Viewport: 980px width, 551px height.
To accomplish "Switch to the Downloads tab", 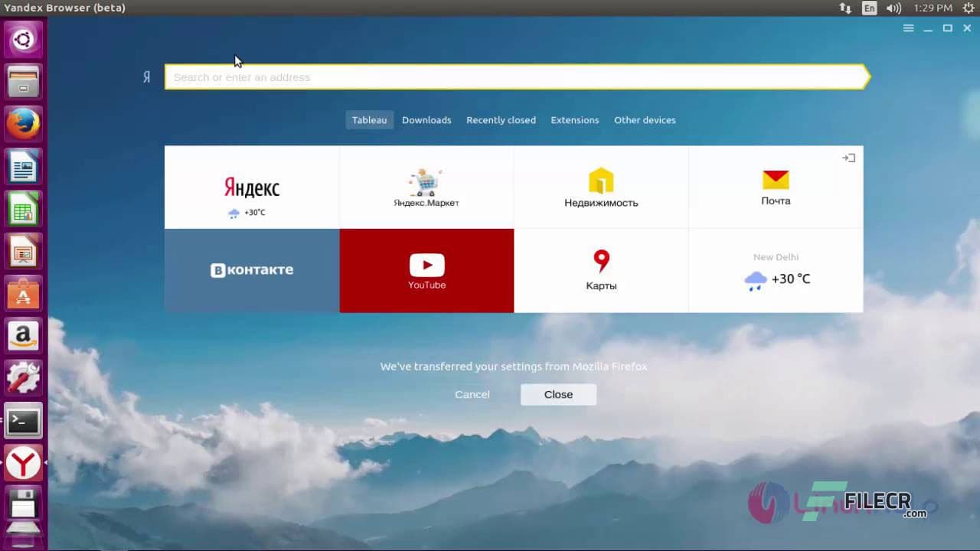I will 426,119.
